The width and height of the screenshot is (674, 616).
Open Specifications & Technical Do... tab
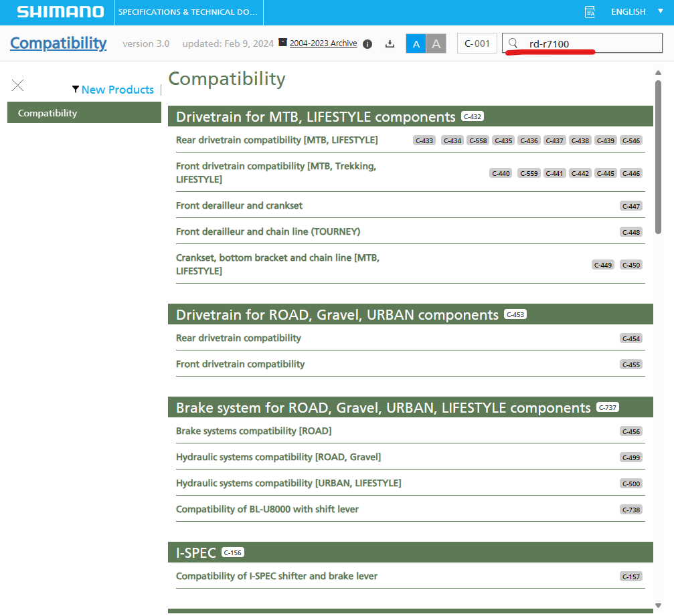[x=188, y=12]
